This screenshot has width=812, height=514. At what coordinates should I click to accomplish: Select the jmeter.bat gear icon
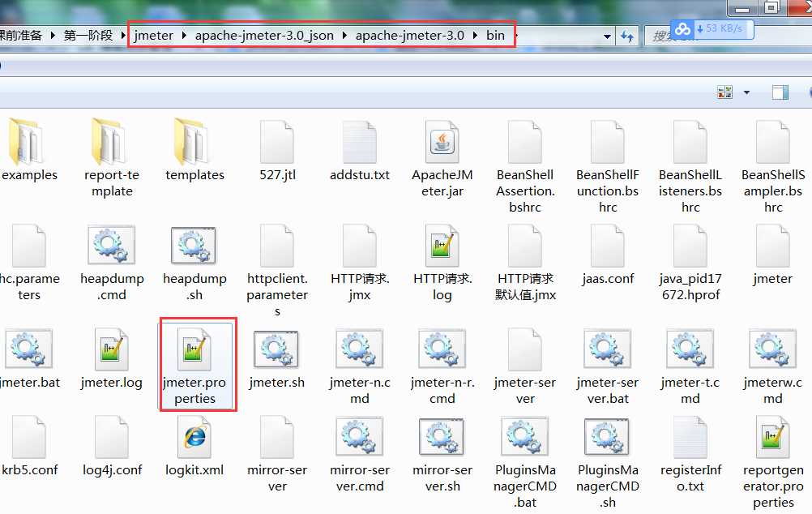click(x=28, y=349)
